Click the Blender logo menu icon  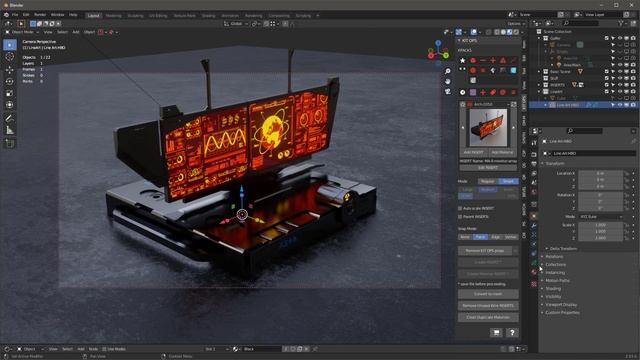click(x=6, y=15)
